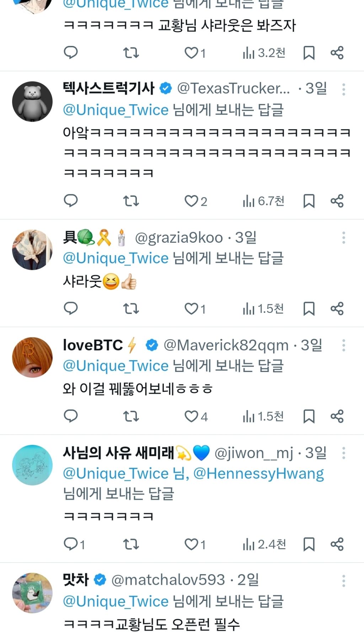Open more options for 텍사스트럭기사's tweet

click(343, 89)
